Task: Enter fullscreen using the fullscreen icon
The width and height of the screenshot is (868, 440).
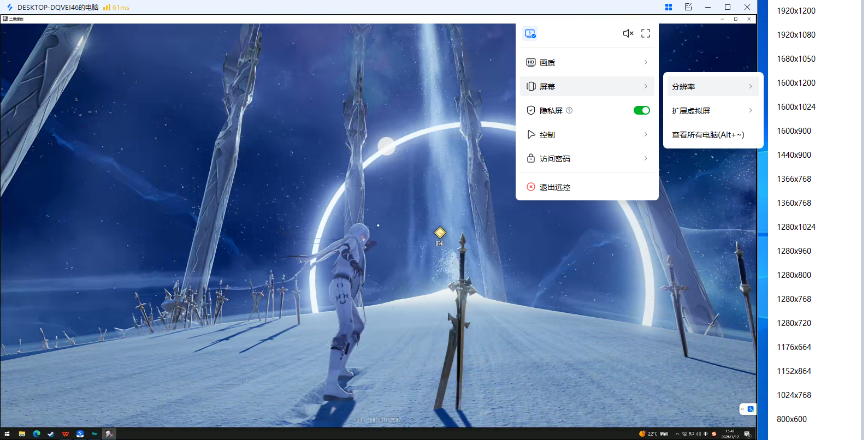Action: tap(646, 33)
